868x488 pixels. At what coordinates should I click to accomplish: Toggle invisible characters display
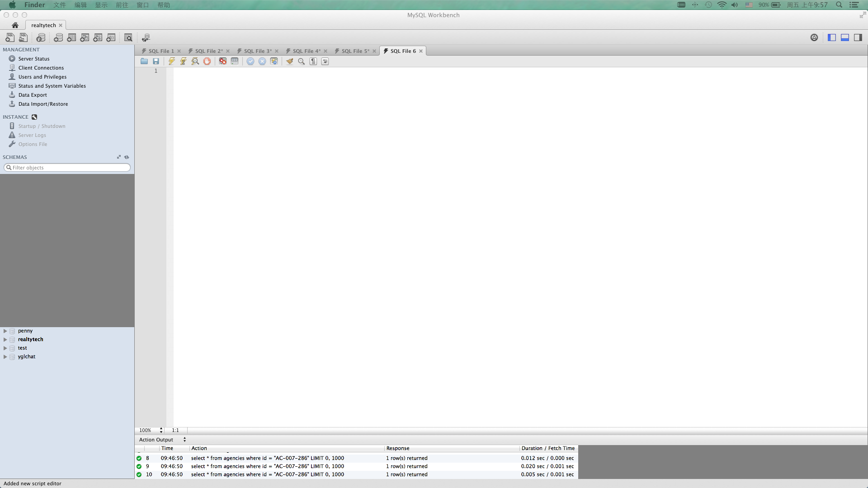click(x=313, y=61)
